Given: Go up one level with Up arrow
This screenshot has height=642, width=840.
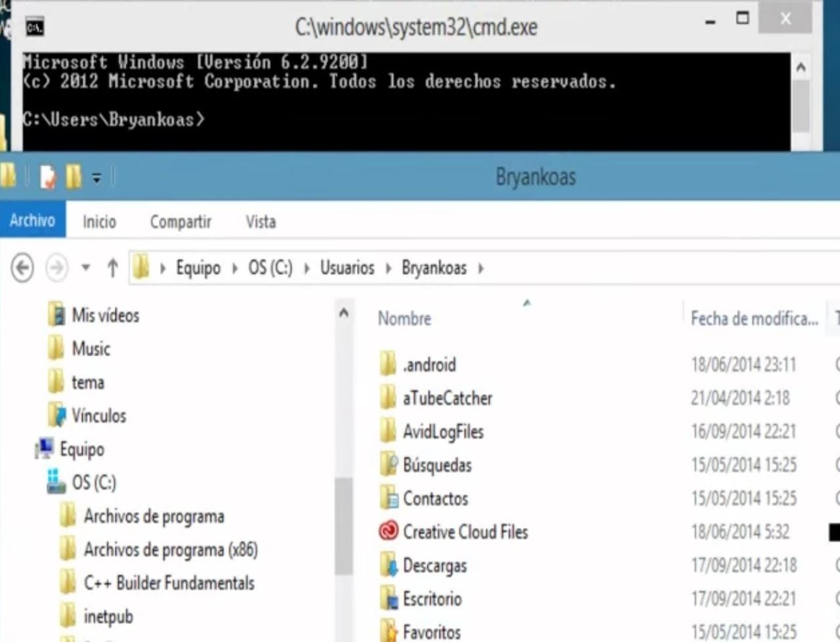Looking at the screenshot, I should [x=112, y=268].
